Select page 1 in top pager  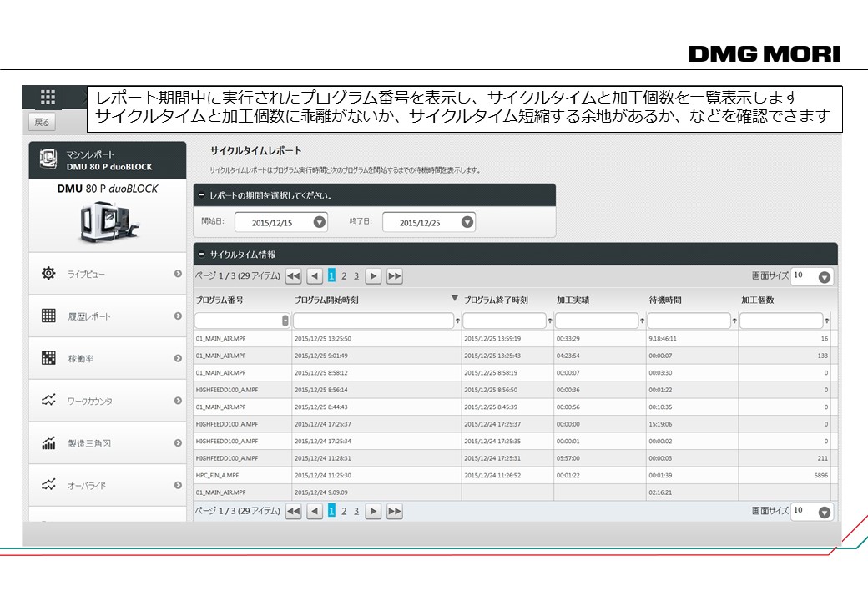(x=331, y=275)
